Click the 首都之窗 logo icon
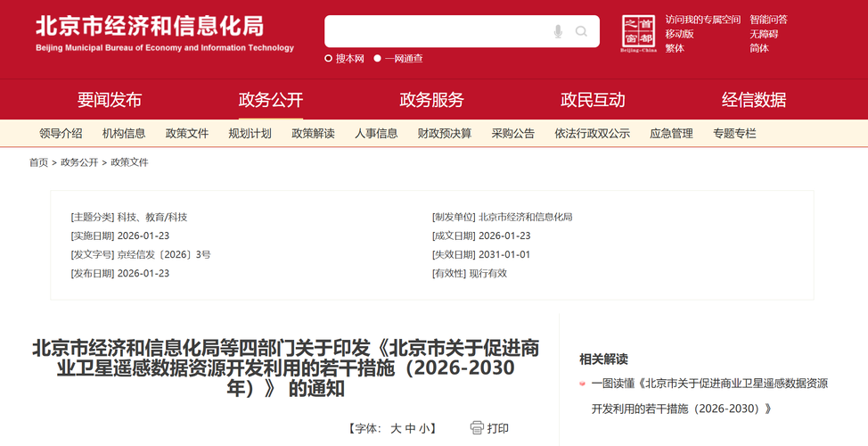868x446 pixels. (x=638, y=35)
